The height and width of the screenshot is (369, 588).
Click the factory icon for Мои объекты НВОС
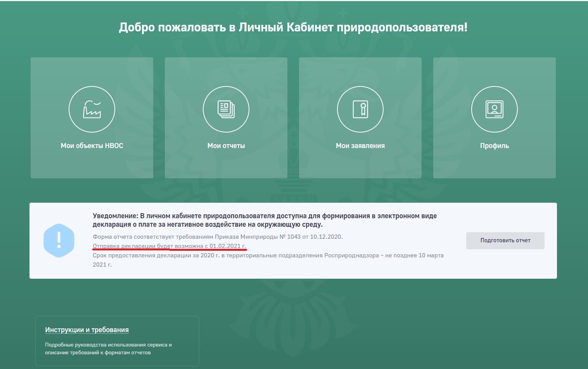tap(92, 109)
